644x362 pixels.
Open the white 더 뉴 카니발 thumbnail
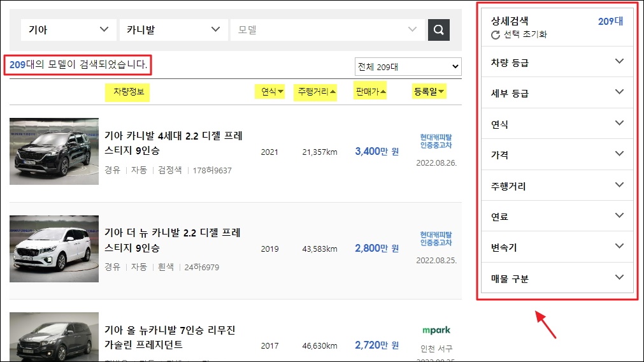(x=54, y=249)
